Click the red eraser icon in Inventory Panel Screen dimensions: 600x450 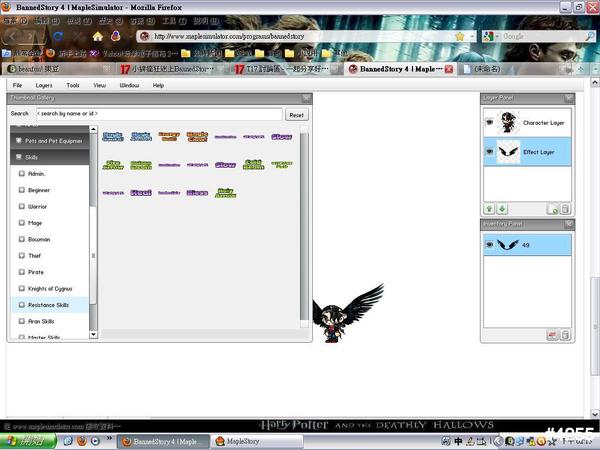point(552,335)
